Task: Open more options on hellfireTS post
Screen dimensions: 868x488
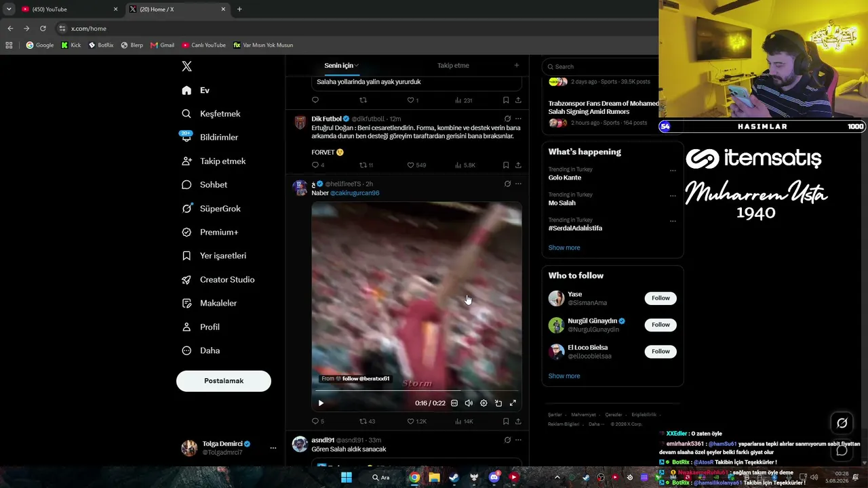Action: coord(518,184)
